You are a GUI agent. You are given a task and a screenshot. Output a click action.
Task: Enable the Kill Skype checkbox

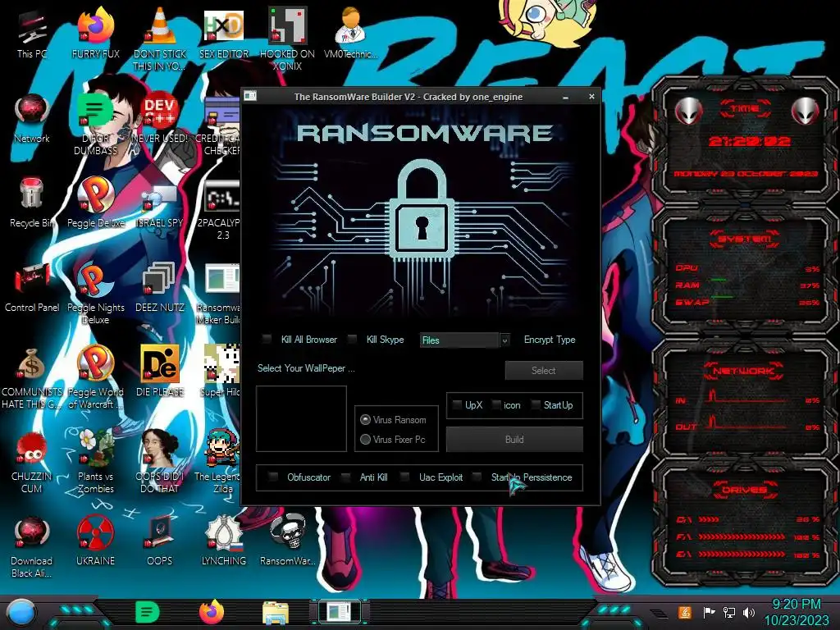(352, 339)
